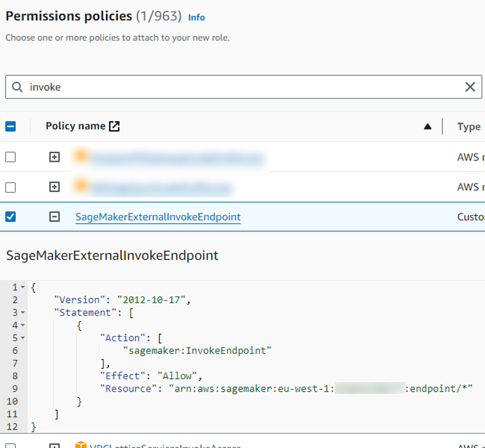Image resolution: width=485 pixels, height=448 pixels.
Task: Click the Policy name column header
Action: (76, 126)
